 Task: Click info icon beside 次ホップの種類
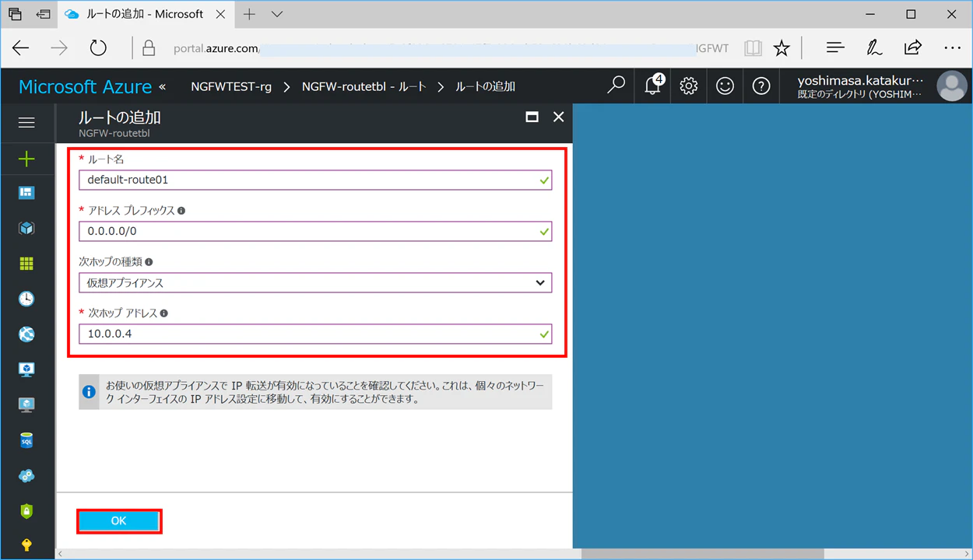149,262
